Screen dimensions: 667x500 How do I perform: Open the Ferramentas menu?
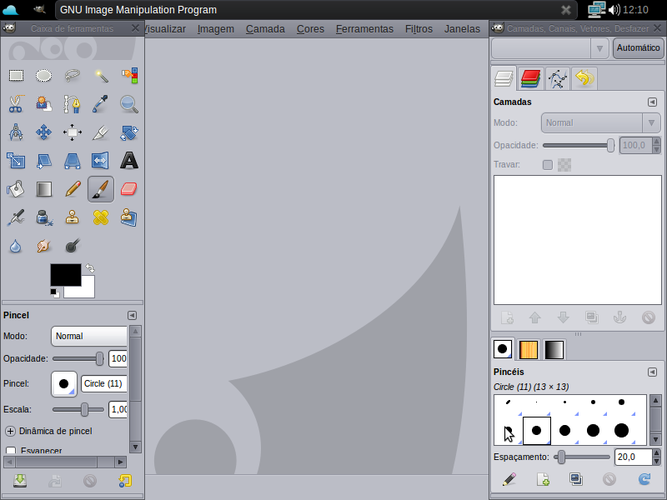coord(365,29)
